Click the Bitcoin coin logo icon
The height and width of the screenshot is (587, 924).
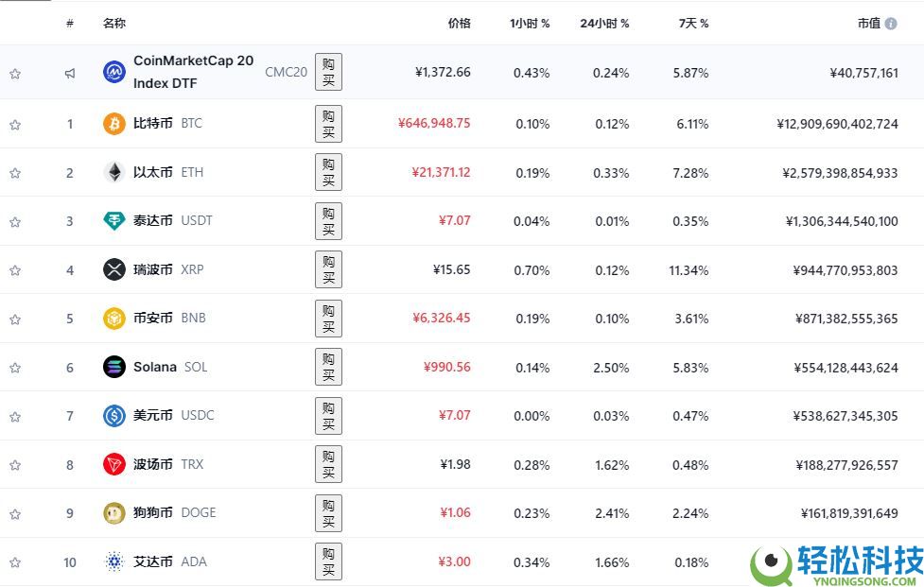(113, 124)
